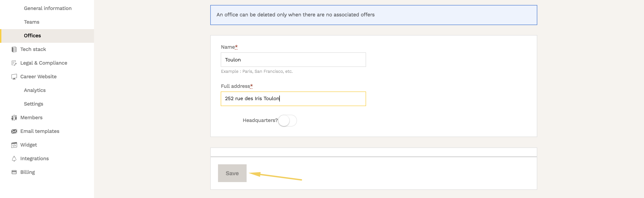
Task: Click the Members people icon
Action: 14,117
